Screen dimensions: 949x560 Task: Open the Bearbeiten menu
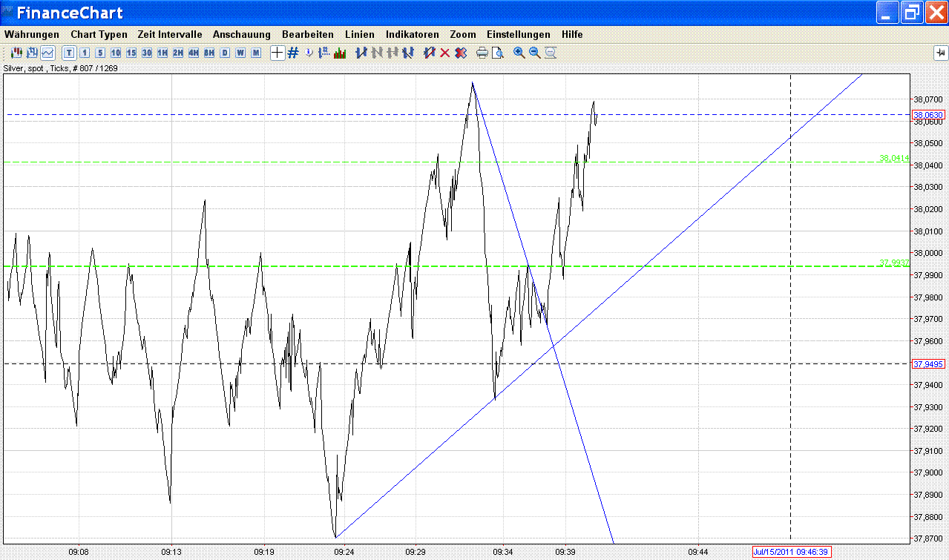pos(308,34)
